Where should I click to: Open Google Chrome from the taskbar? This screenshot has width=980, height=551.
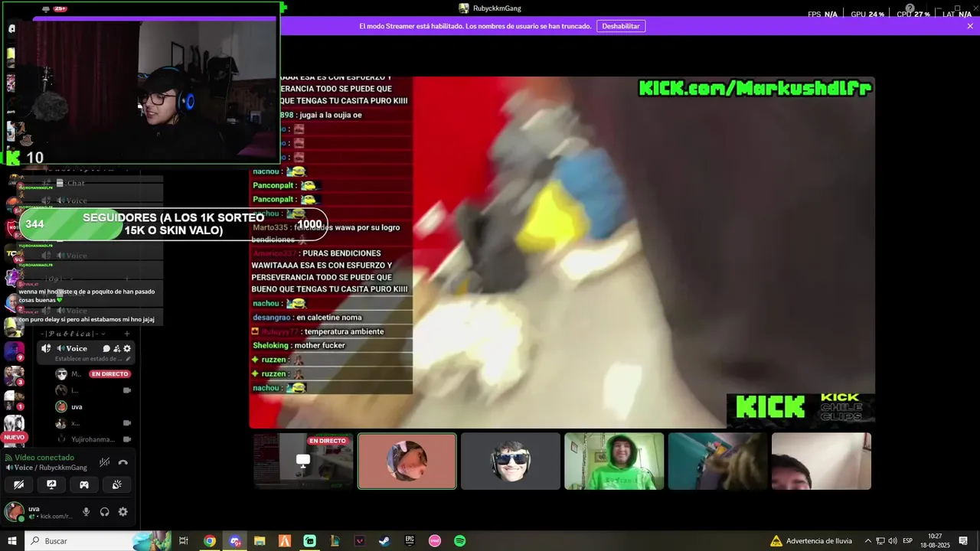(210, 540)
